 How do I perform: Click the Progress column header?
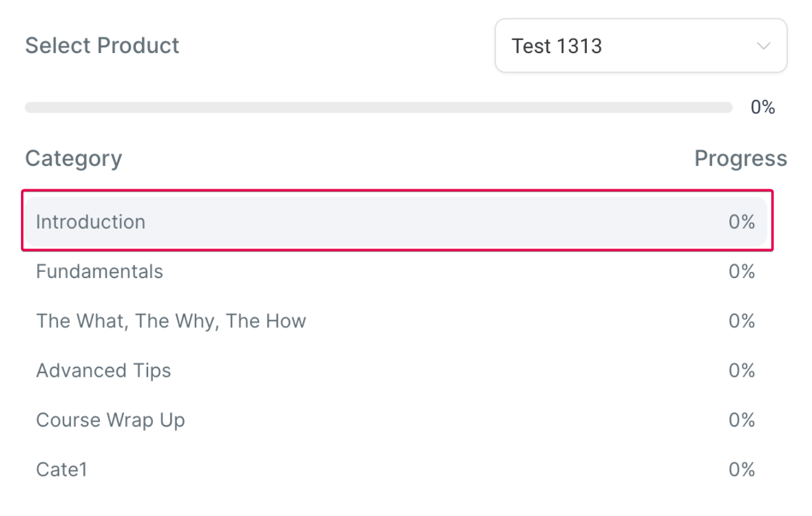click(x=740, y=158)
